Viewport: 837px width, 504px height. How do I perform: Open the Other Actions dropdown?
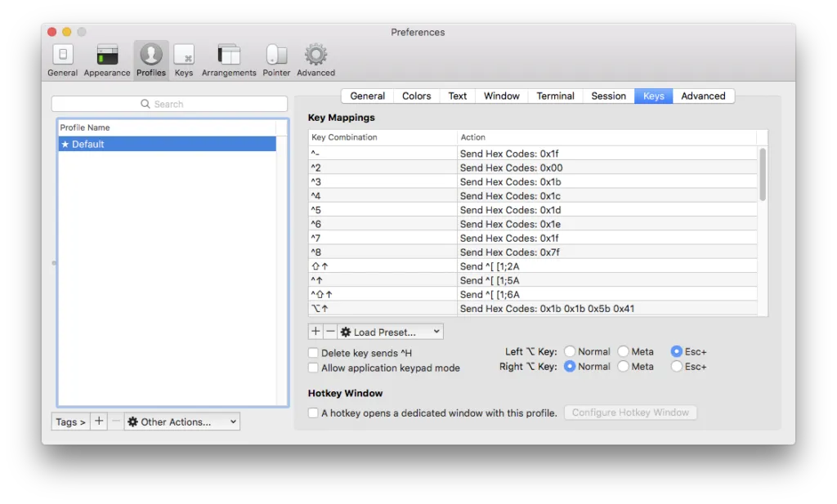[x=181, y=421]
